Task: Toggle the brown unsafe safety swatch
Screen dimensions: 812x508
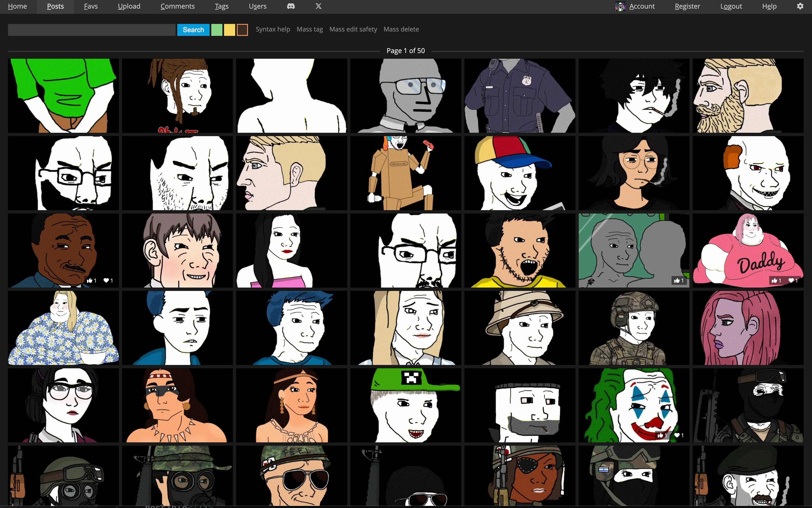Action: pos(242,30)
